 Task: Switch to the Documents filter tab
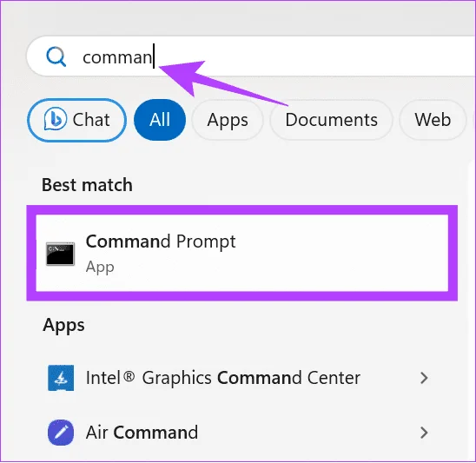331,120
